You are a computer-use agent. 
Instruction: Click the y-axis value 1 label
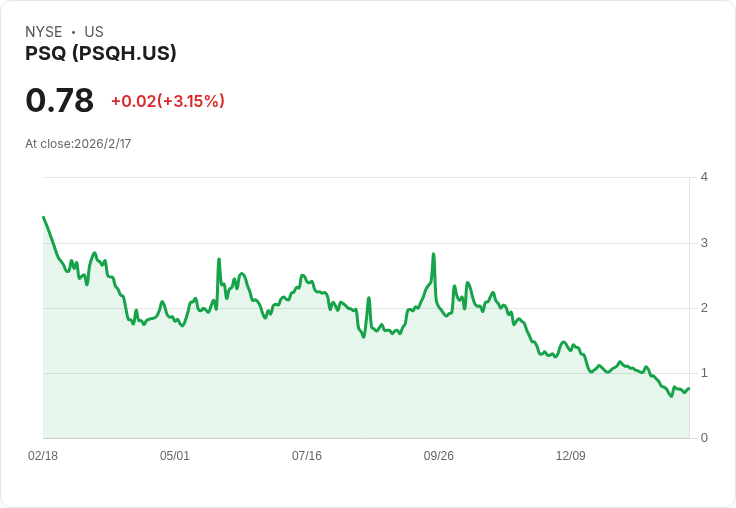[704, 373]
